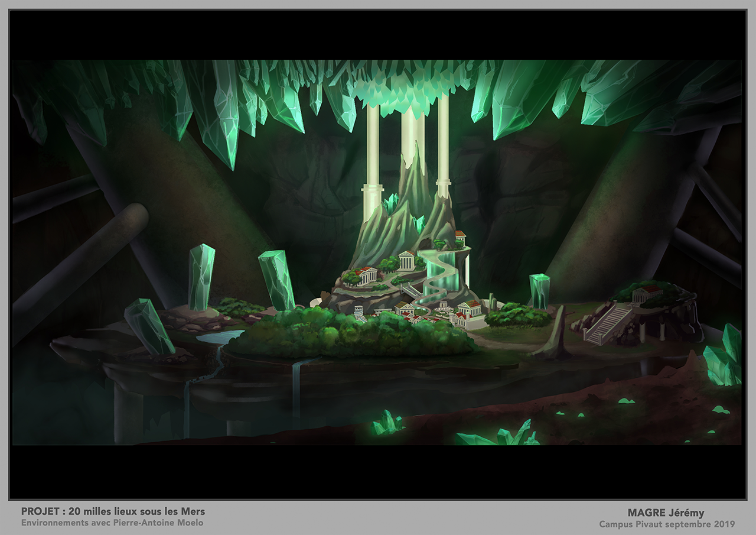Click the credit line 'Environnements avec Pierre-Antoine Moelo'
Viewport: 756px width, 535px height.
tap(112, 523)
